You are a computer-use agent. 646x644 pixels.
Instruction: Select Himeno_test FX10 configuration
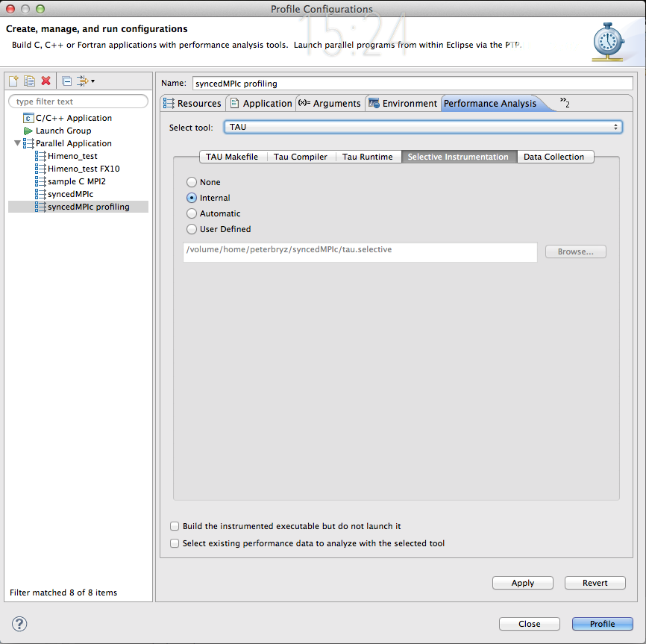(84, 169)
